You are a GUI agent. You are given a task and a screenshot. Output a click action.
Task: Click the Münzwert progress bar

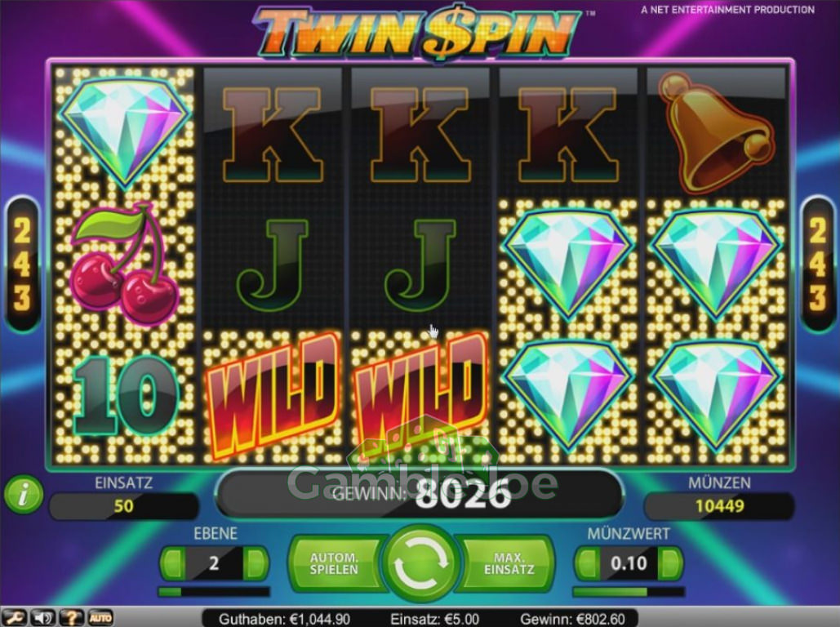tap(629, 592)
